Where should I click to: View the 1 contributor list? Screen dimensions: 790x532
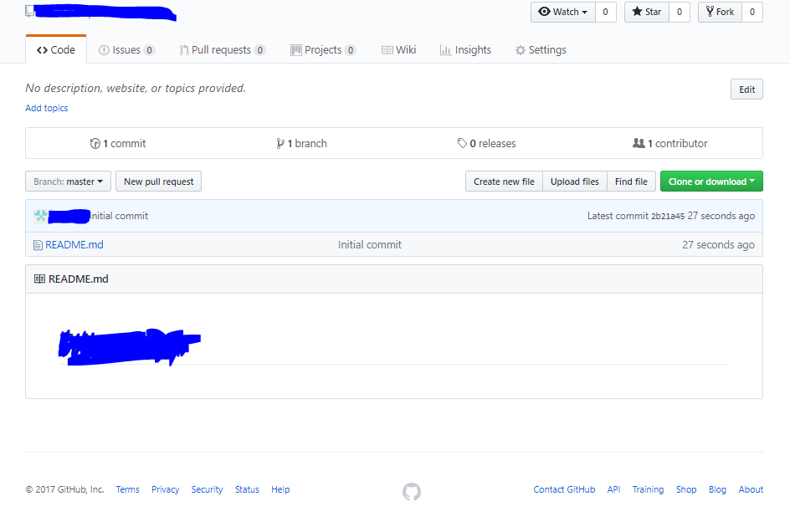coord(670,144)
